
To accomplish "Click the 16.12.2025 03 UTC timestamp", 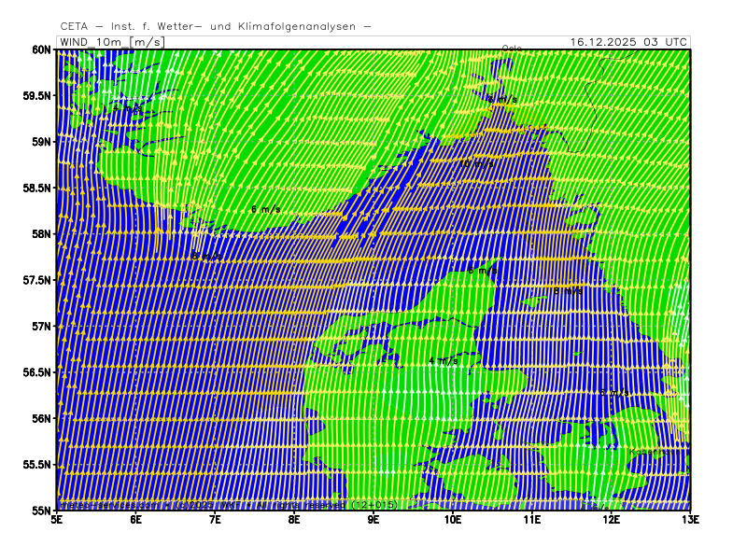I will [x=628, y=42].
